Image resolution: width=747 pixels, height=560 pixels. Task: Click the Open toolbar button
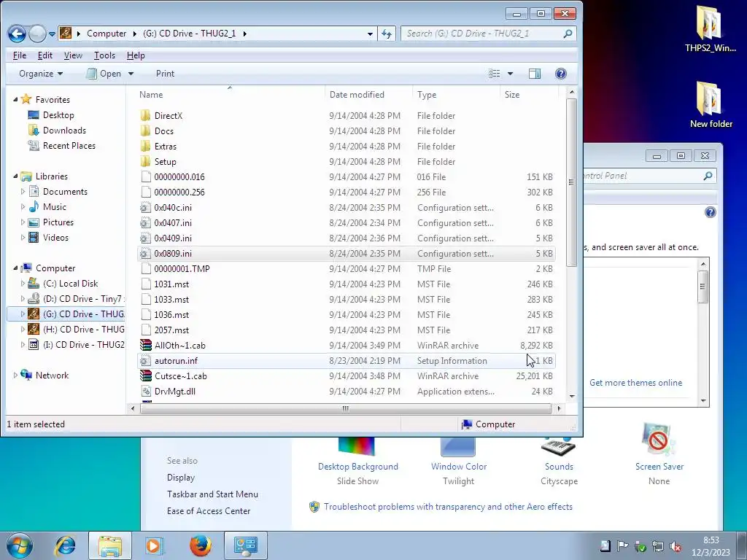(x=104, y=74)
